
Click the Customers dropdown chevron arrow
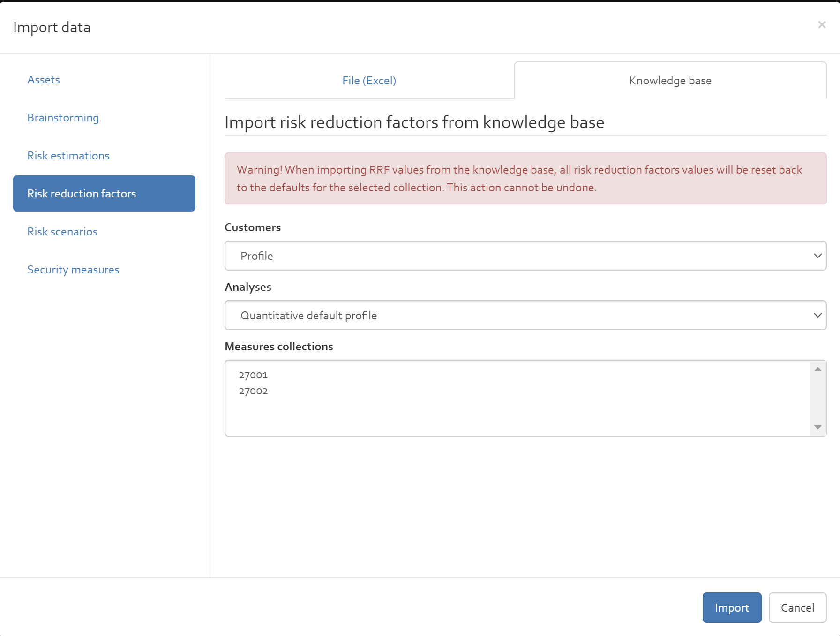tap(817, 256)
